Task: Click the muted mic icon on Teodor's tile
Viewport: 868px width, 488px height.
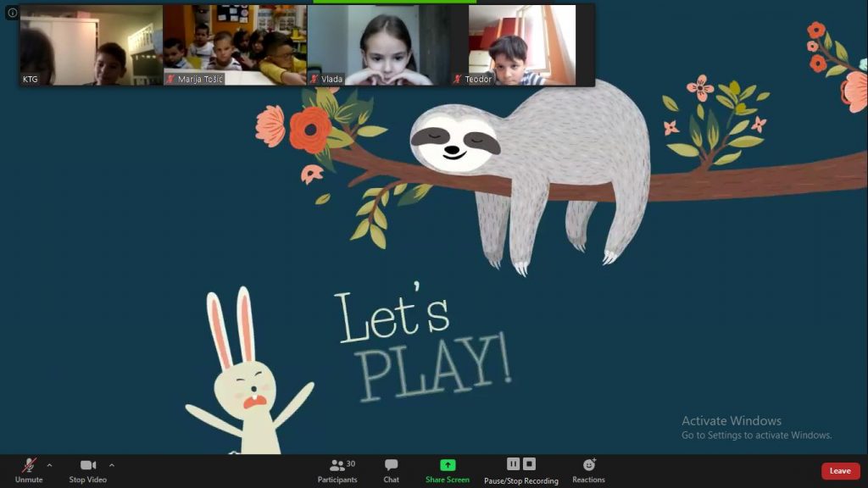Action: point(458,79)
